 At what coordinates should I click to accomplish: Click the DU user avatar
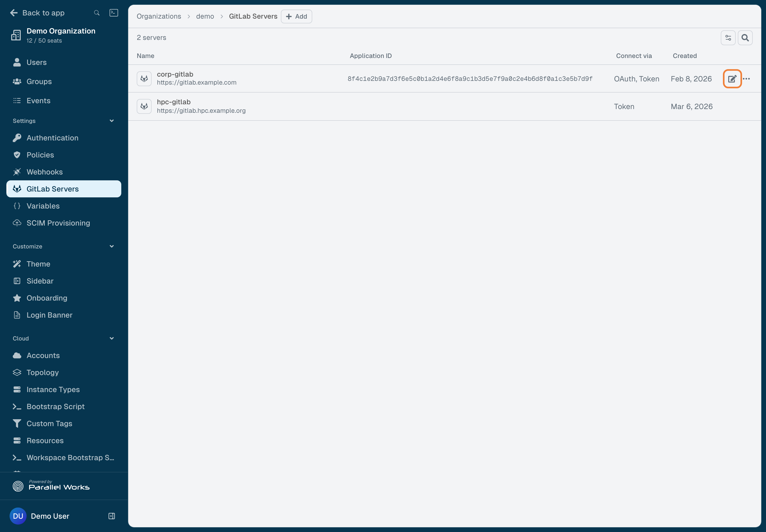click(18, 516)
